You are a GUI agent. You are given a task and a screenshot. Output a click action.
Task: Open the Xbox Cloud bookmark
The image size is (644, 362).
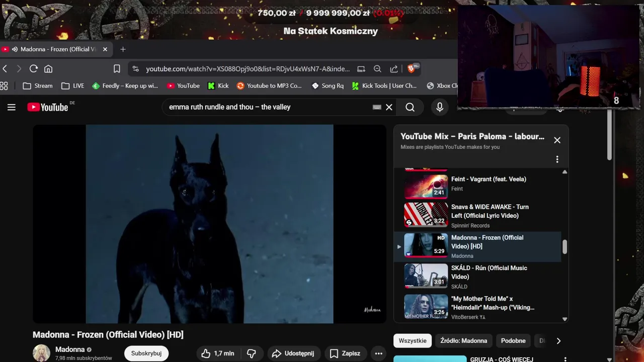(443, 86)
